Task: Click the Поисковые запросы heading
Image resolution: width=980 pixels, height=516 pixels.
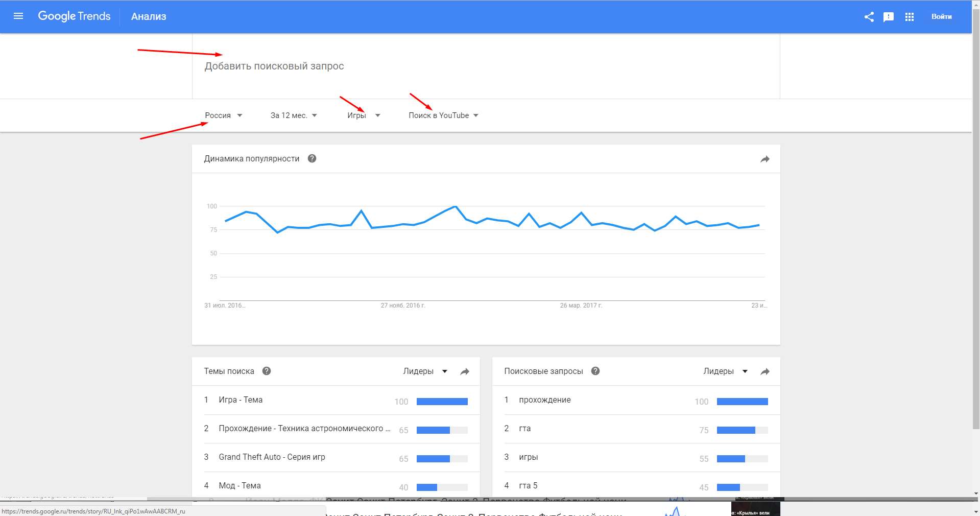Action: [x=543, y=371]
